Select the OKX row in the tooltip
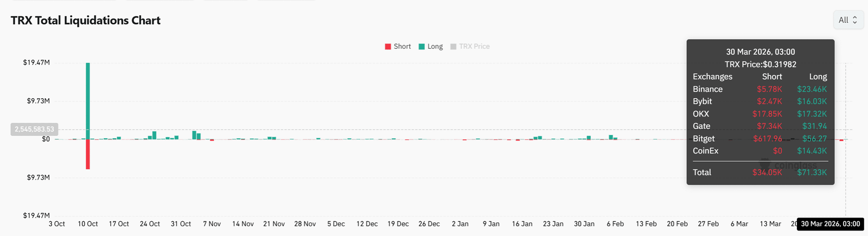Viewport: 868px width, 236px height. point(760,114)
